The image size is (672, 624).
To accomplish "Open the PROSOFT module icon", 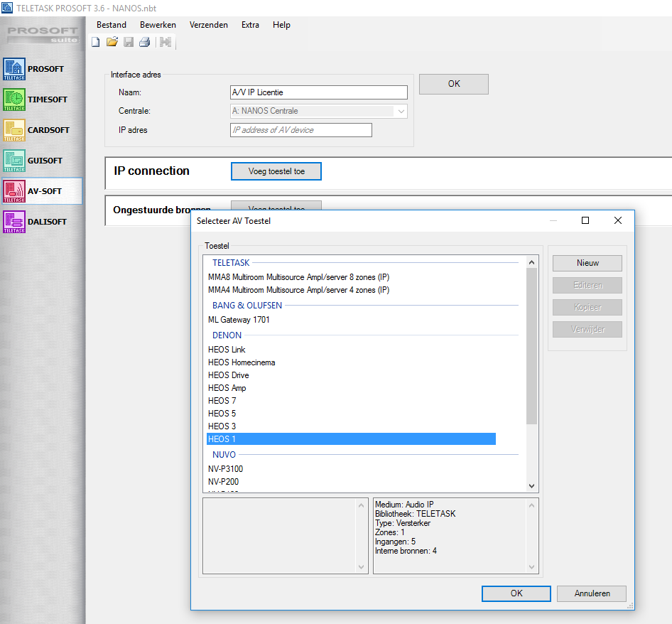I will click(14, 69).
